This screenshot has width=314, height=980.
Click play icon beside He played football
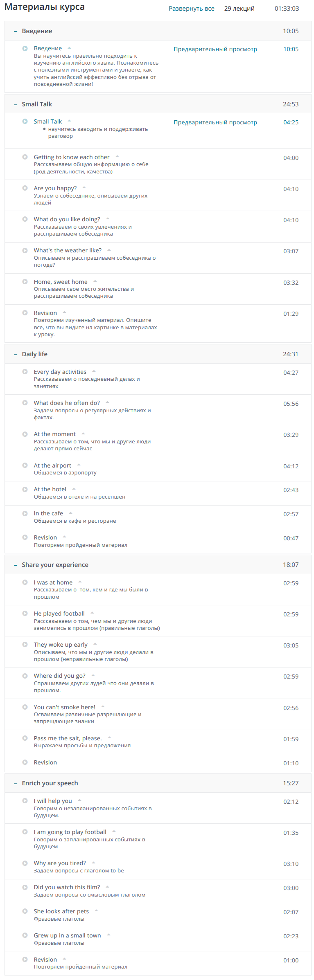[x=25, y=614]
